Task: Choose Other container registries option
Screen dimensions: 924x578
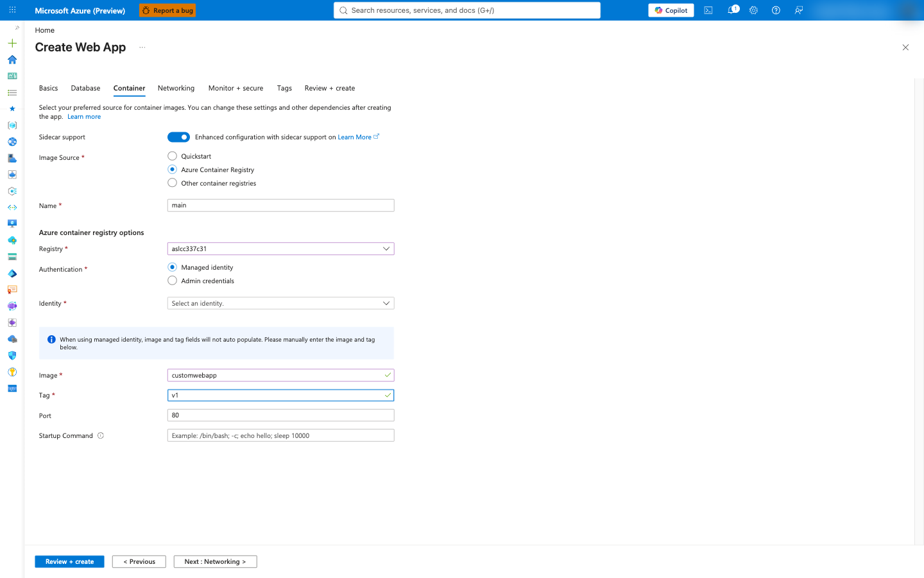Action: pyautogui.click(x=172, y=183)
